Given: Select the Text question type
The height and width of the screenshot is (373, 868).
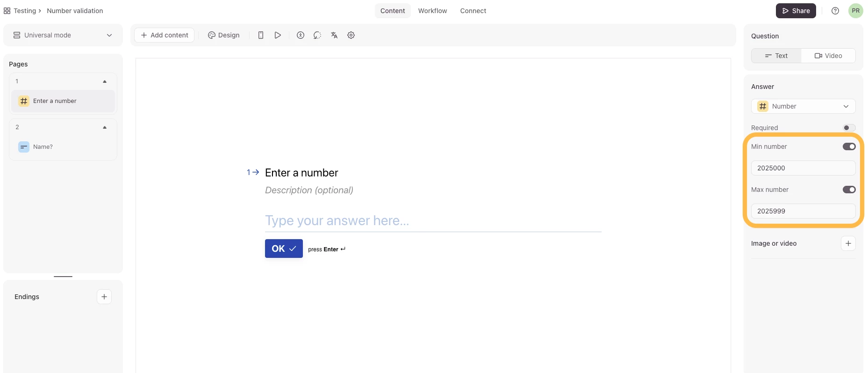Looking at the screenshot, I should pos(776,56).
